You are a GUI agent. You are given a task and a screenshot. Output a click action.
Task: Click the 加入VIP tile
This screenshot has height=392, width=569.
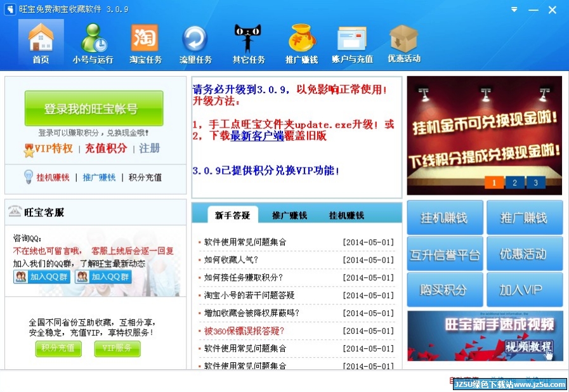(x=525, y=290)
